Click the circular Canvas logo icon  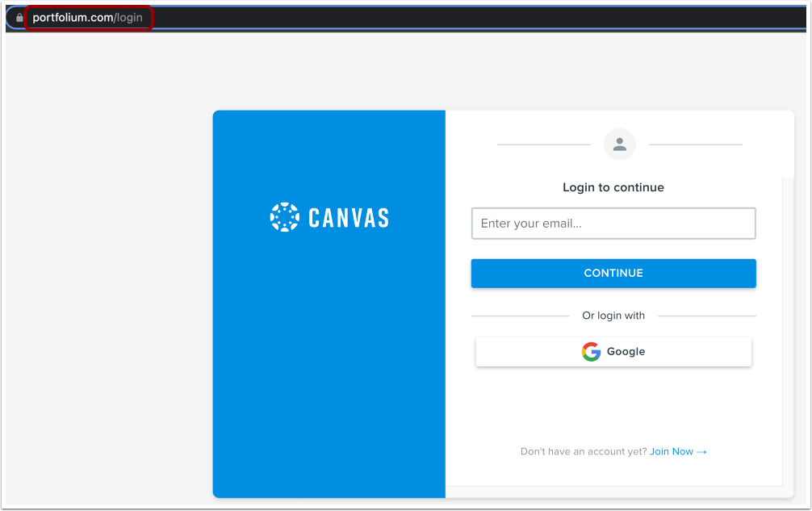click(284, 217)
